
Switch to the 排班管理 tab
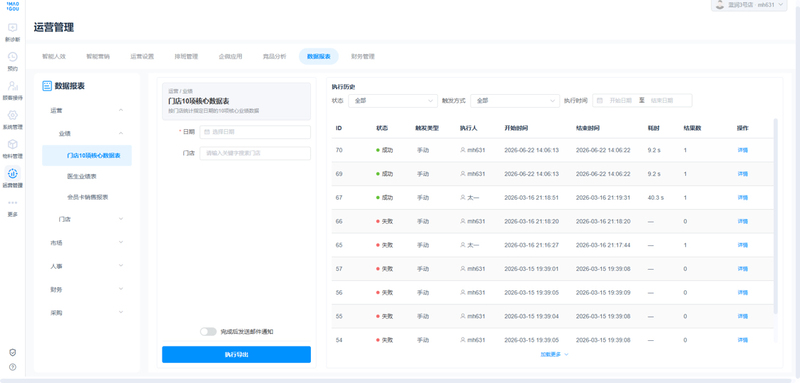[x=186, y=57]
